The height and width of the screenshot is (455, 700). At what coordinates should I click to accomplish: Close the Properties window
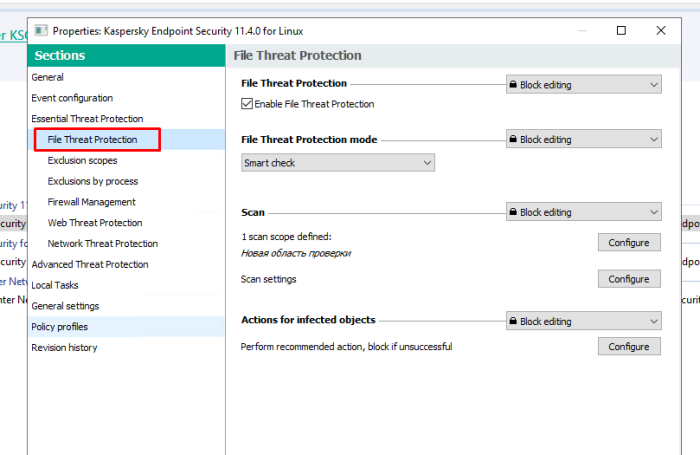(x=661, y=30)
